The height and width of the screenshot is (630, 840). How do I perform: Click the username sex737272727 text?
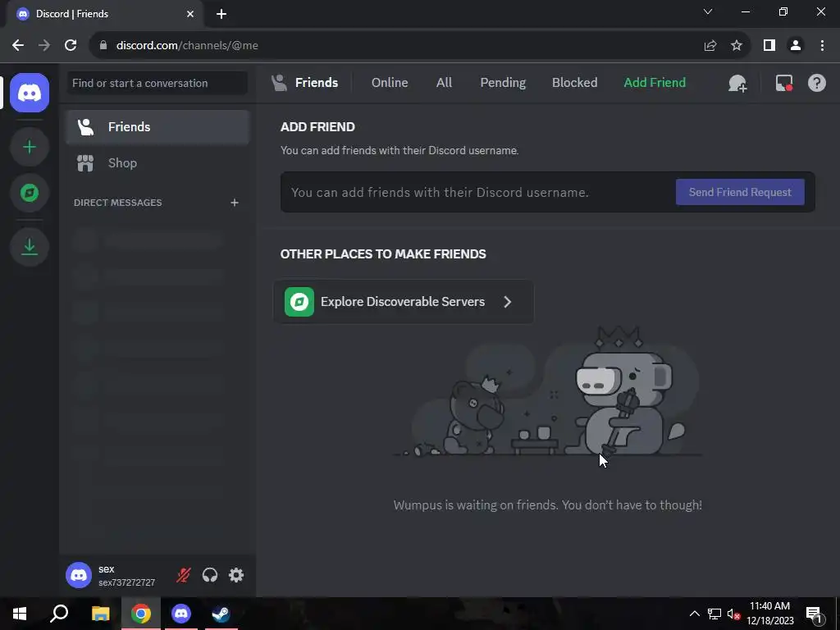pos(127,582)
